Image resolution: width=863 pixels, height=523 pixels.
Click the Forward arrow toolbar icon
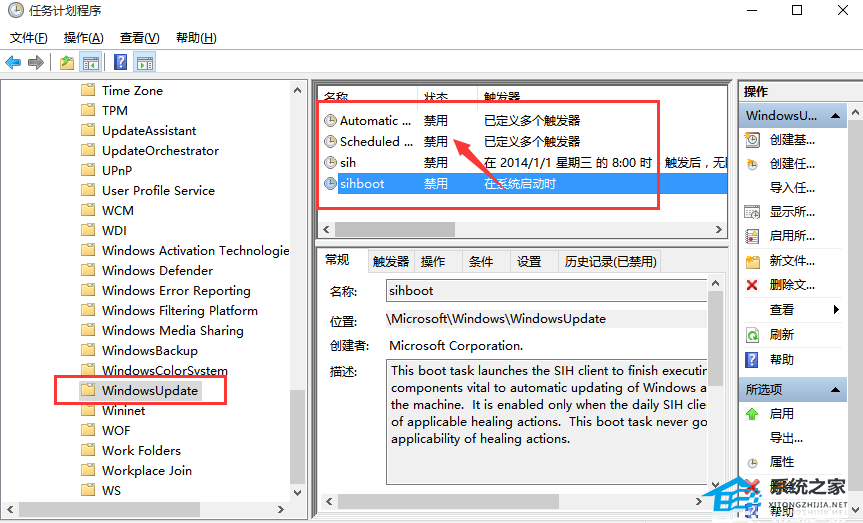[x=36, y=63]
